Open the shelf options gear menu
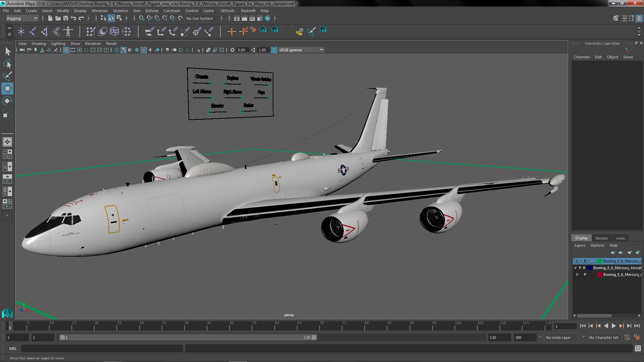The width and height of the screenshot is (644, 362). pos(9,34)
